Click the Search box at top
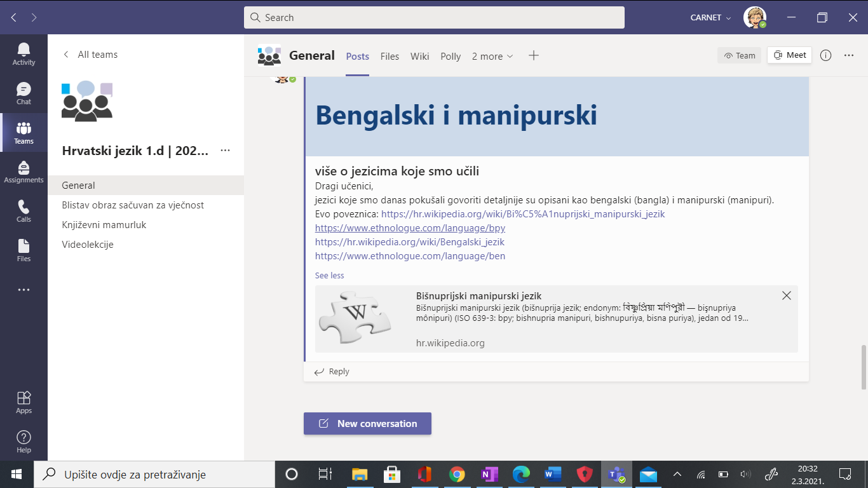Viewport: 868px width, 488px height. (x=434, y=18)
